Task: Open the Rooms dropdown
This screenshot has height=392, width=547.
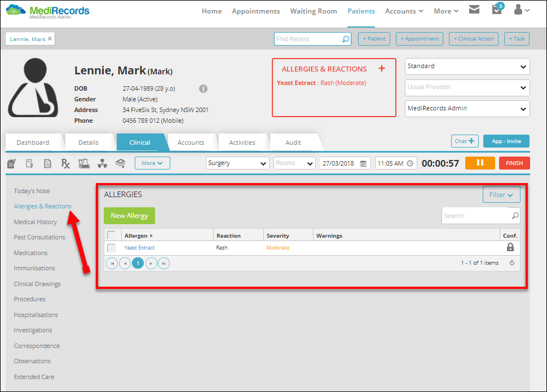Action: (294, 163)
